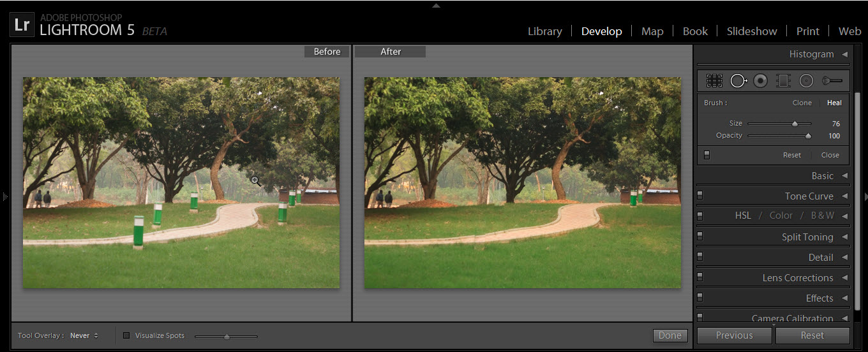The image size is (868, 352).
Task: Click the brush Size slider handle
Action: (795, 124)
